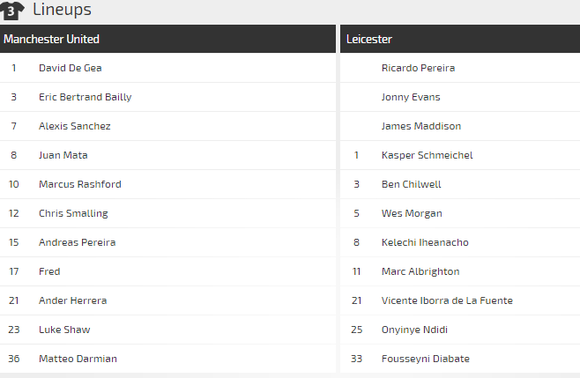
Task: Click James Maddison name
Action: (421, 126)
